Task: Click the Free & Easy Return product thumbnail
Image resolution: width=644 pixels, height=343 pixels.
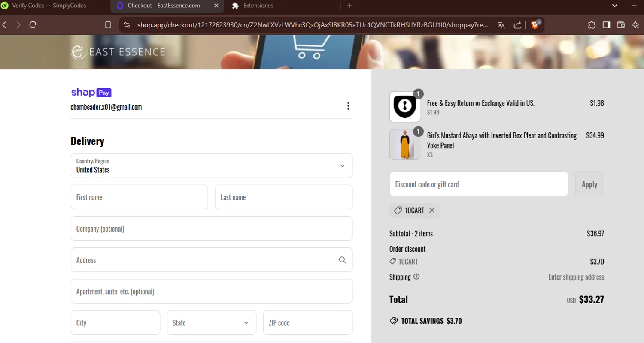Action: pos(405,107)
